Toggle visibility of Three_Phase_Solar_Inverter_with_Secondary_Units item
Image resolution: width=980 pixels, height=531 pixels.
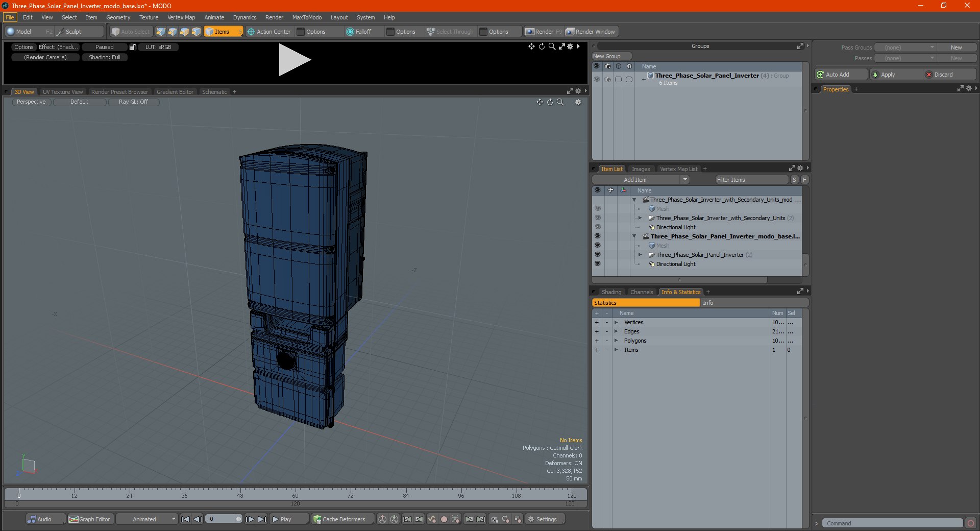[597, 218]
